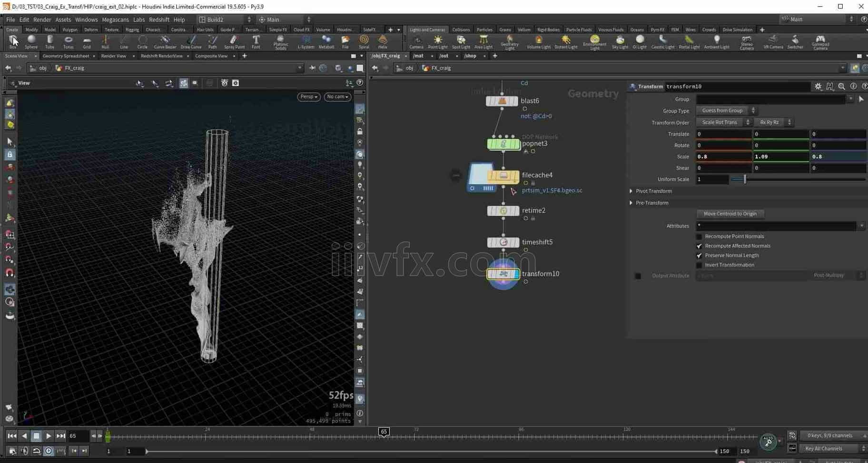Select the L-System shelf tool
This screenshot has height=463, width=868.
click(x=306, y=42)
